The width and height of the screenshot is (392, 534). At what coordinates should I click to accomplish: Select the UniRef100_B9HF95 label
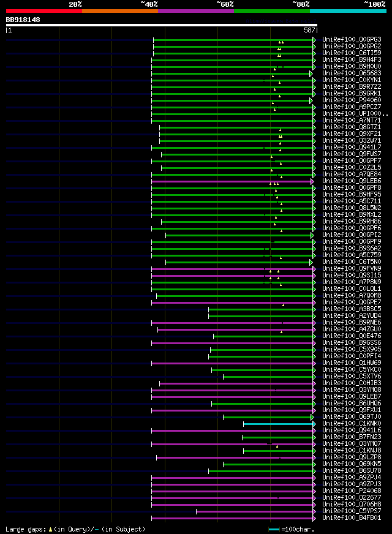pos(352,195)
